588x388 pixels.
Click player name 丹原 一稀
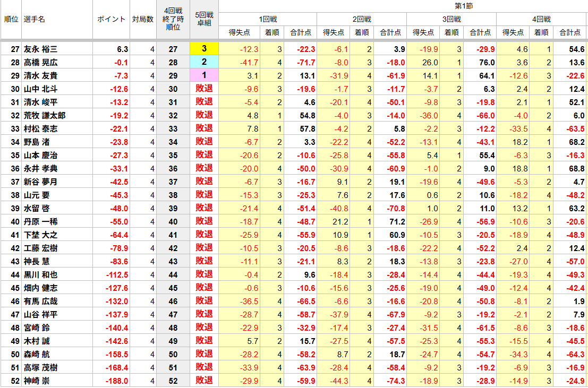point(40,222)
